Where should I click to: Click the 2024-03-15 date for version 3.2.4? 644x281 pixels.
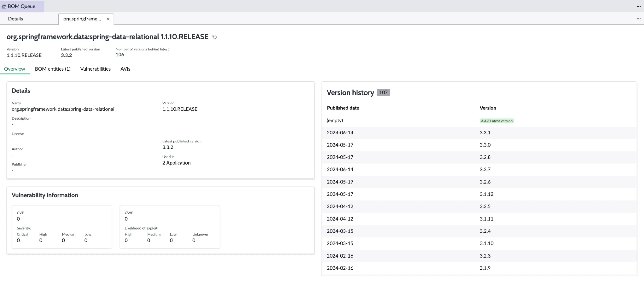click(340, 231)
